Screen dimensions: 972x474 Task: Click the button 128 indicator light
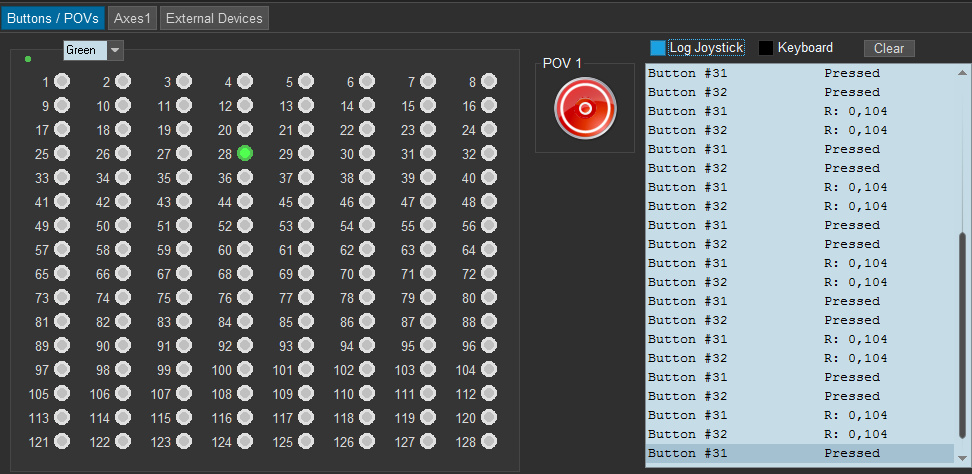click(488, 441)
